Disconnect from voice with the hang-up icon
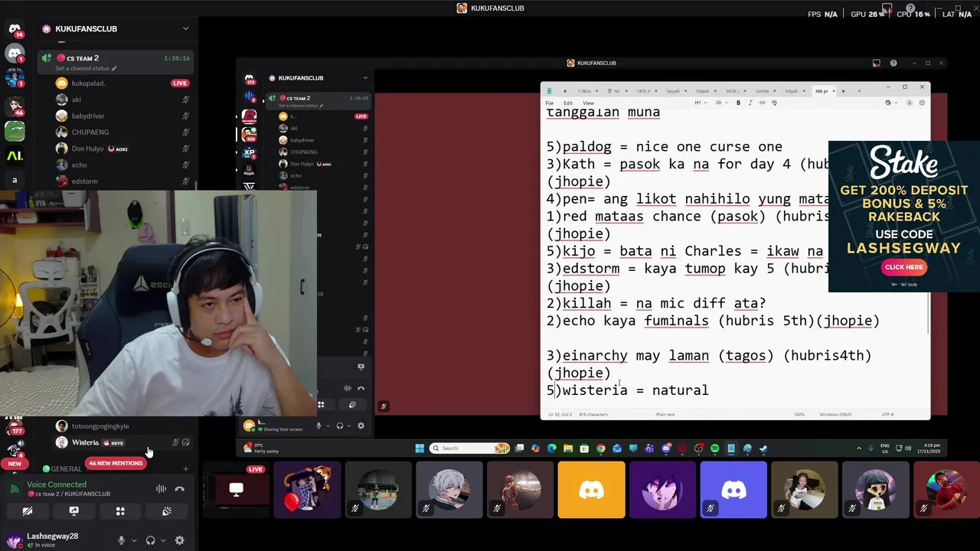 (x=180, y=489)
